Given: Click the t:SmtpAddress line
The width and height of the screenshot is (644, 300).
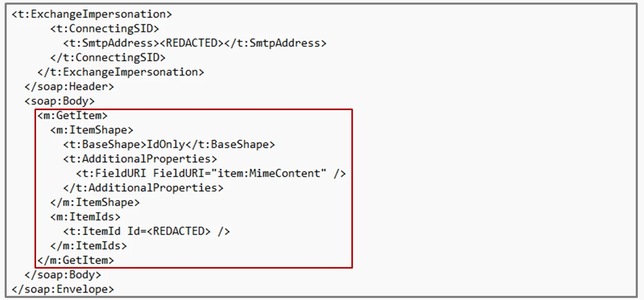Looking at the screenshot, I should [195, 43].
